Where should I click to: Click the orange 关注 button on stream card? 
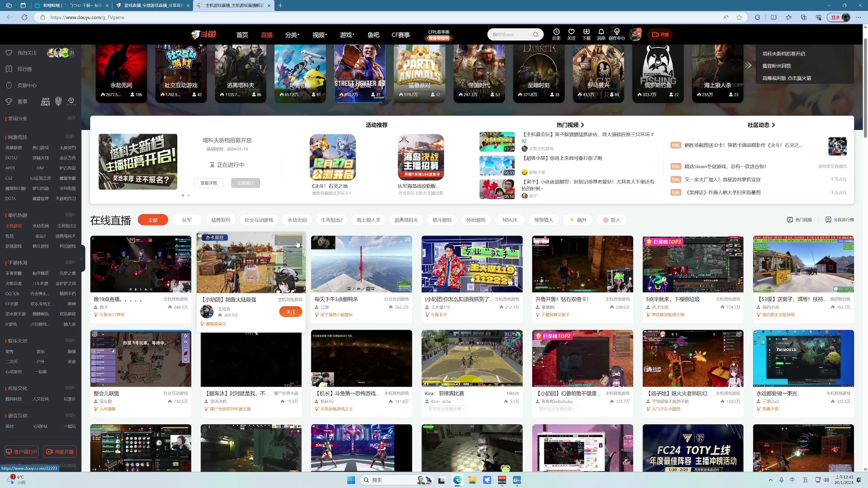pos(291,312)
